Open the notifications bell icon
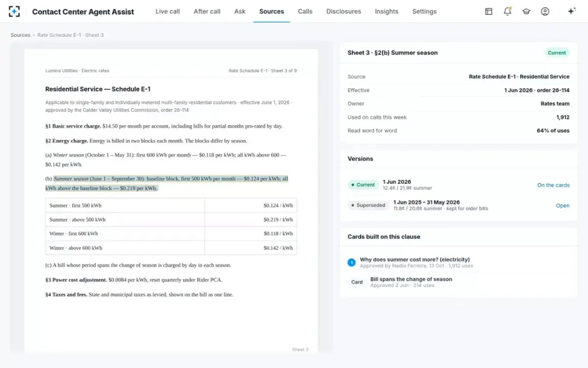Image resolution: width=588 pixels, height=368 pixels. click(508, 11)
